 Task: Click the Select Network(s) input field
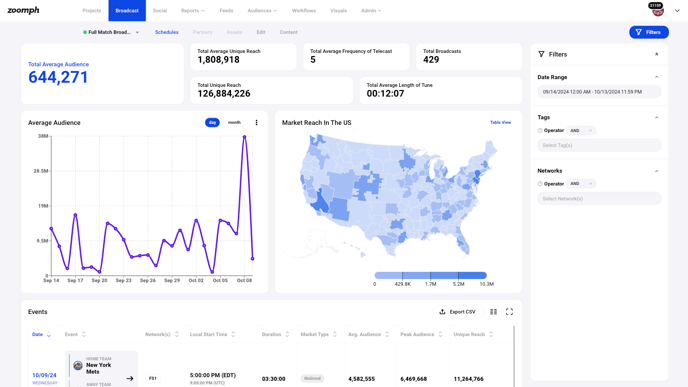[599, 199]
